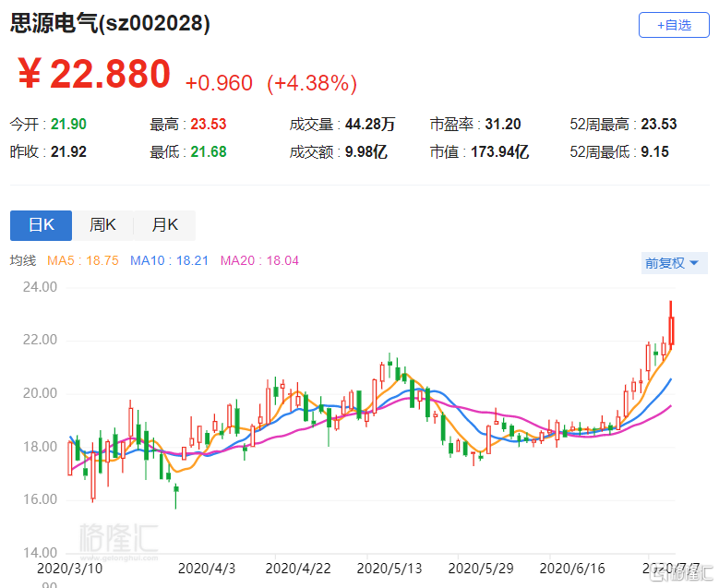This screenshot has width=719, height=588.
Task: Click the 2020/6/16 date axis label
Action: coord(572,569)
